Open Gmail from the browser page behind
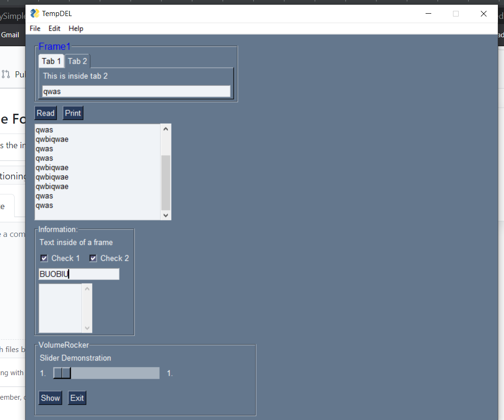504x420 pixels. point(10,34)
